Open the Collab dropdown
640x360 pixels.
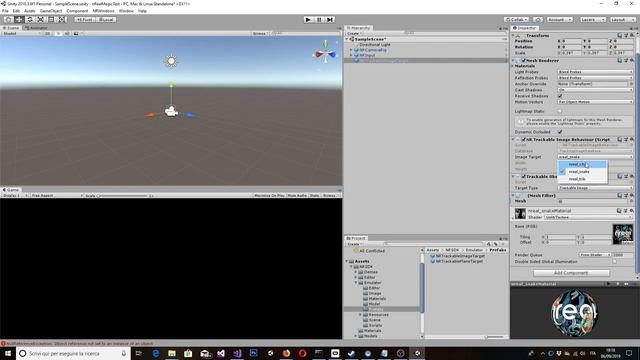(x=516, y=19)
